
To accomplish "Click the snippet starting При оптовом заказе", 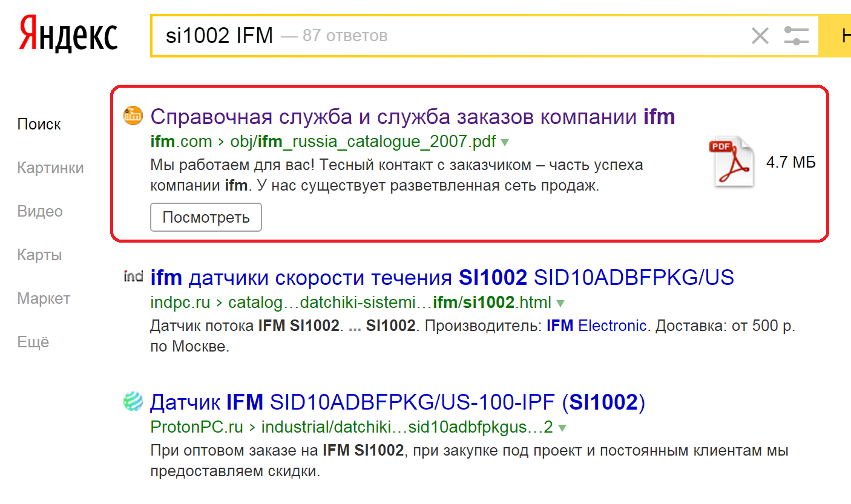I will click(469, 461).
